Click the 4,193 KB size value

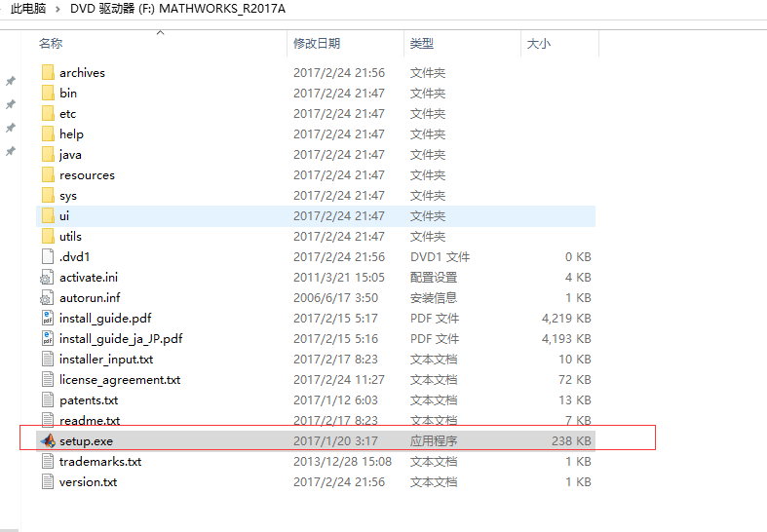pos(566,339)
